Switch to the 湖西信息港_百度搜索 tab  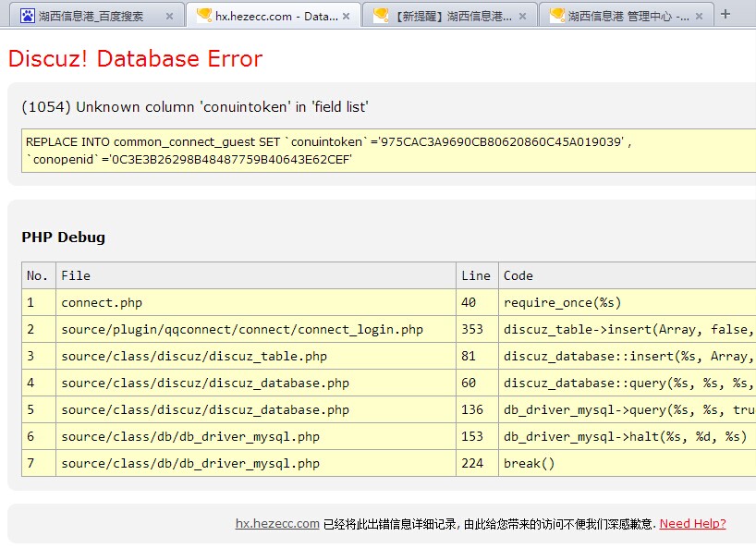(91, 17)
